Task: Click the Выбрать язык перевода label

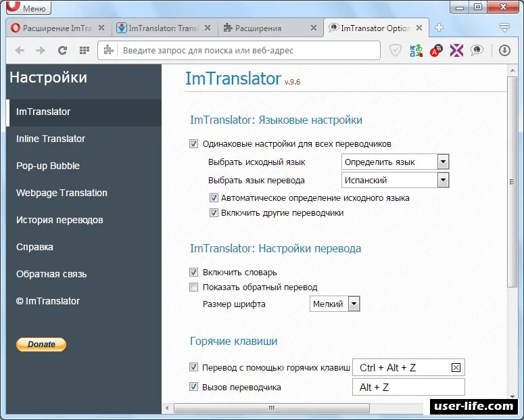Action: [x=256, y=181]
